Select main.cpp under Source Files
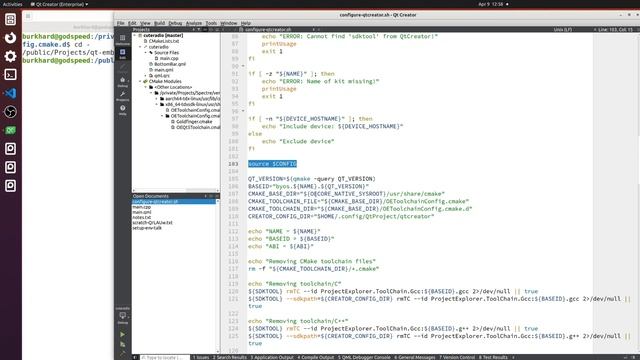 (x=169, y=58)
